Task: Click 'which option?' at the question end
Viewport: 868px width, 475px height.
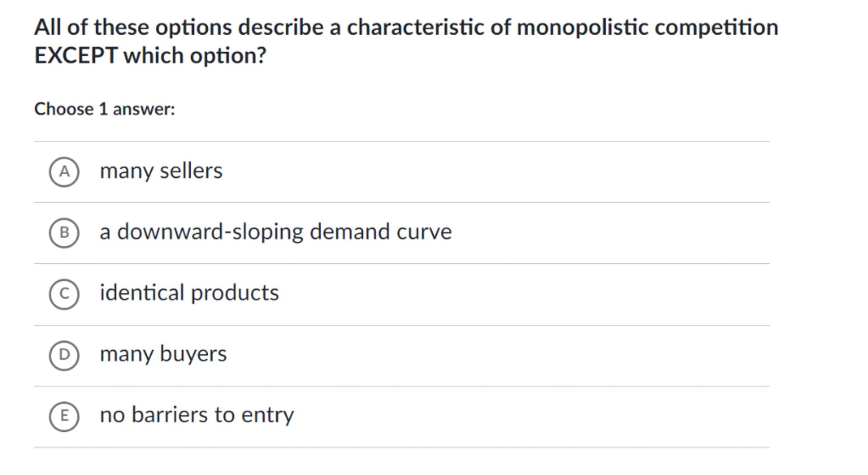Action: (x=195, y=56)
